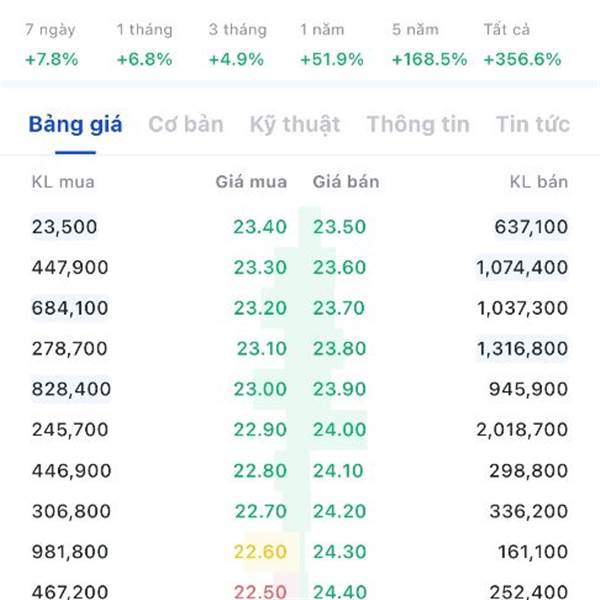Tap the best bid price 23.40
The width and height of the screenshot is (600, 600).
260,227
